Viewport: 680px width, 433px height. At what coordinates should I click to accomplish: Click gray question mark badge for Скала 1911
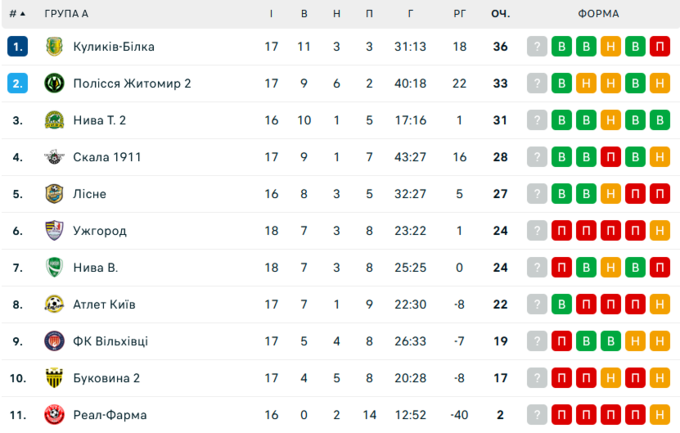[538, 157]
